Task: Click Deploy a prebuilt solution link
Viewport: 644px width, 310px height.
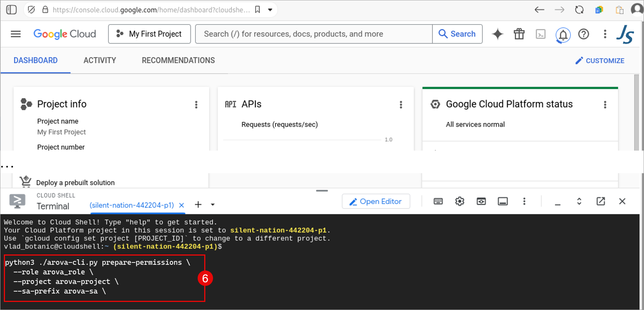Action: [75, 183]
